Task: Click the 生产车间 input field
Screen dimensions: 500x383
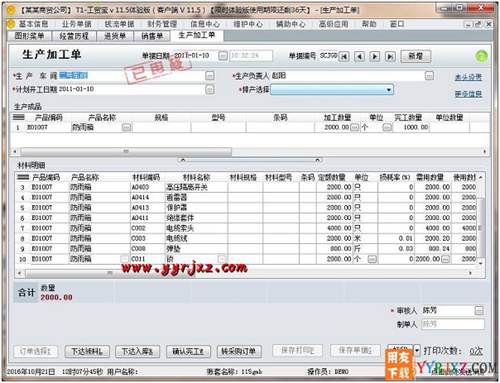Action: [x=131, y=76]
